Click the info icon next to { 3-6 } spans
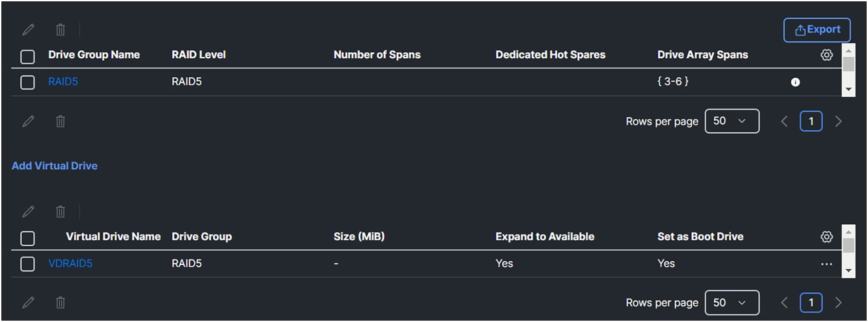868x322 pixels. (796, 82)
